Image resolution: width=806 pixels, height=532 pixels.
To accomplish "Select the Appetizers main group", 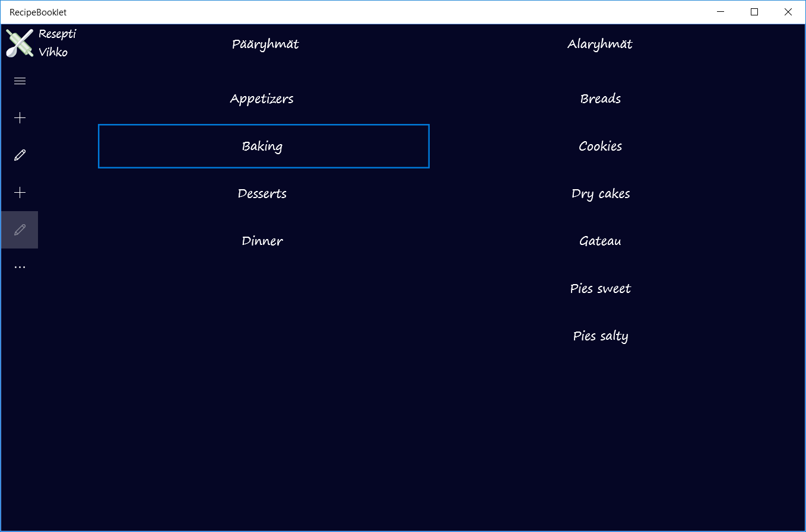I will tap(262, 98).
